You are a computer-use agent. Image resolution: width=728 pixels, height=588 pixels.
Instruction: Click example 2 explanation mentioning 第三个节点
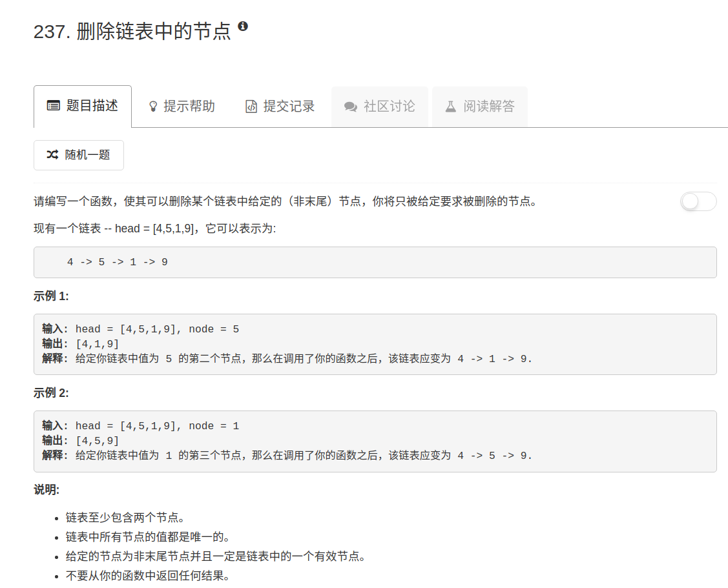[287, 456]
